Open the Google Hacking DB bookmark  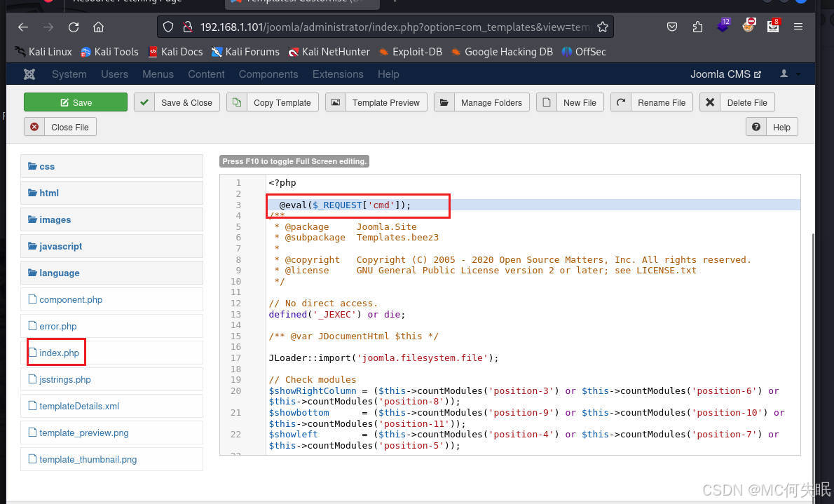pyautogui.click(x=502, y=52)
